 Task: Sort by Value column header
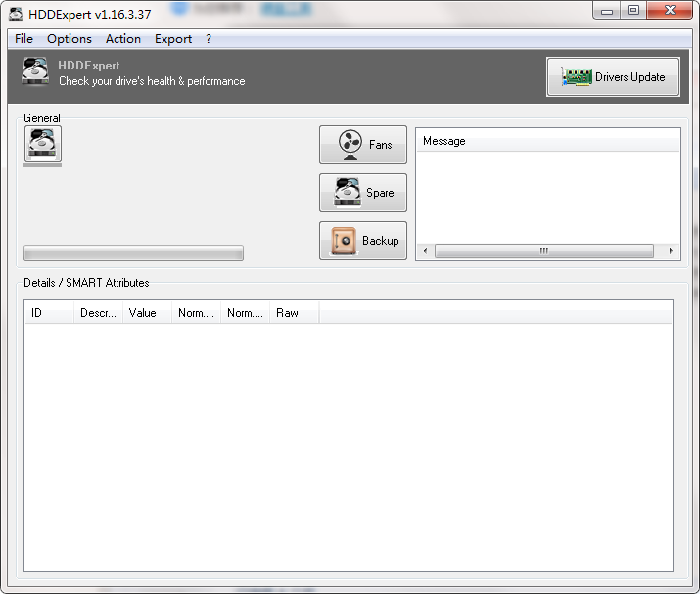[x=147, y=313]
